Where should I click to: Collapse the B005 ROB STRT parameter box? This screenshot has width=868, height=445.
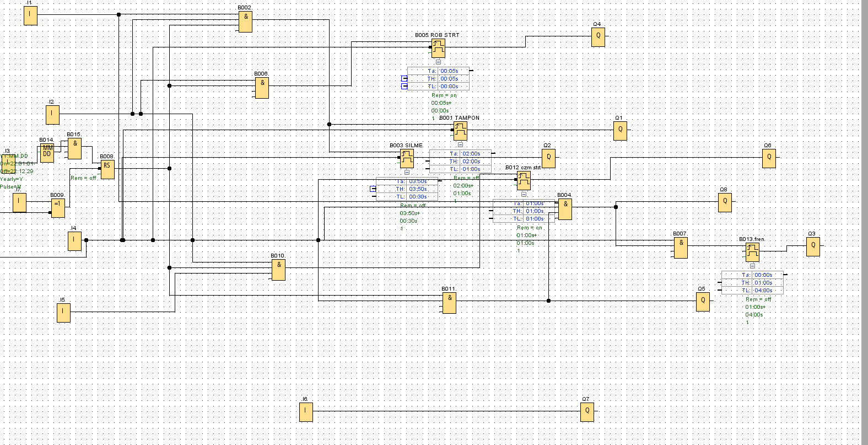[x=438, y=62]
